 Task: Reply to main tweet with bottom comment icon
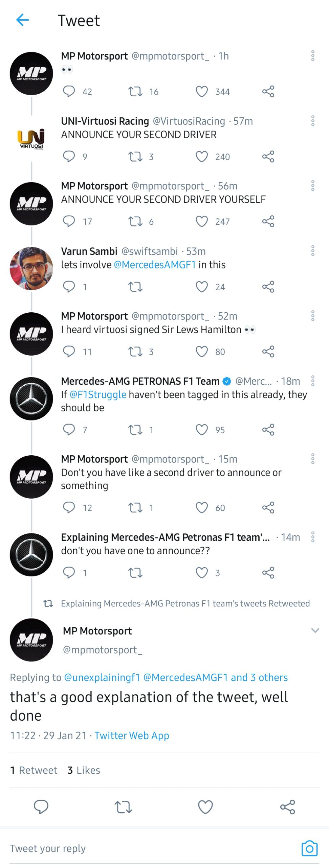point(41,807)
